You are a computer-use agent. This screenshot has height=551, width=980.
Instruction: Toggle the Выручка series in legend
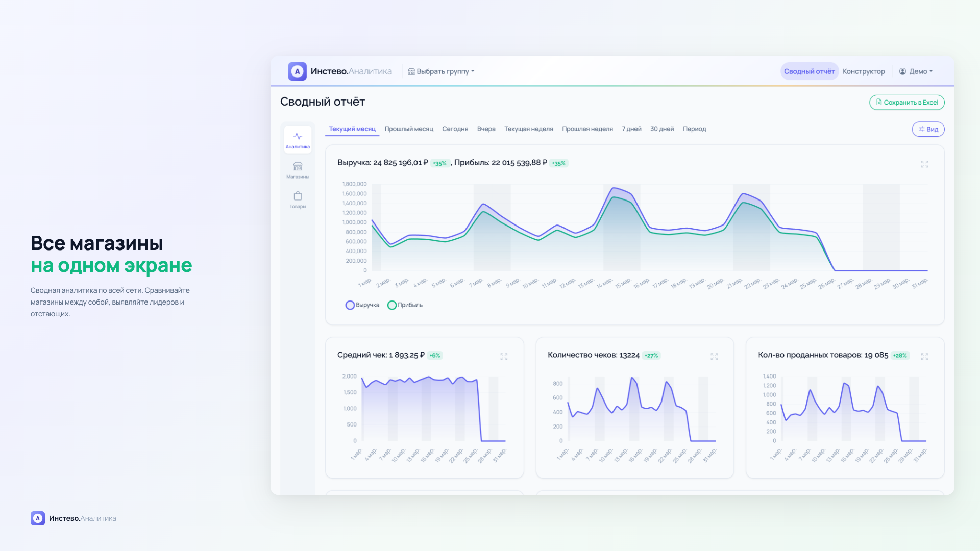(x=362, y=305)
